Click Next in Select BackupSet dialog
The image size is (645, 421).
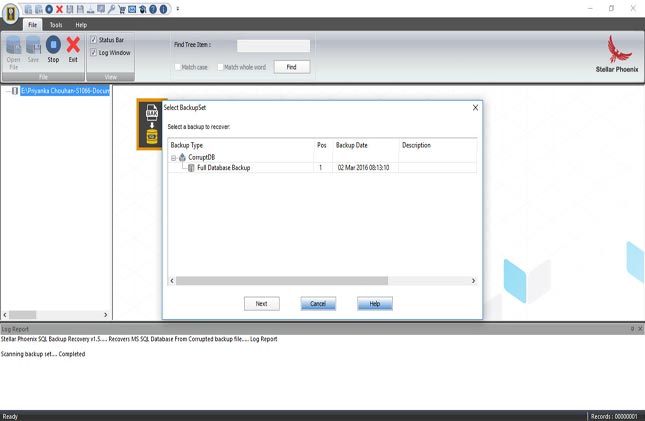[262, 304]
